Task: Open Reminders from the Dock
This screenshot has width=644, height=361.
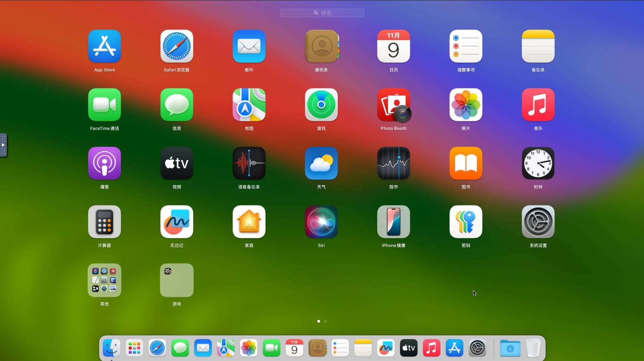Action: point(340,348)
